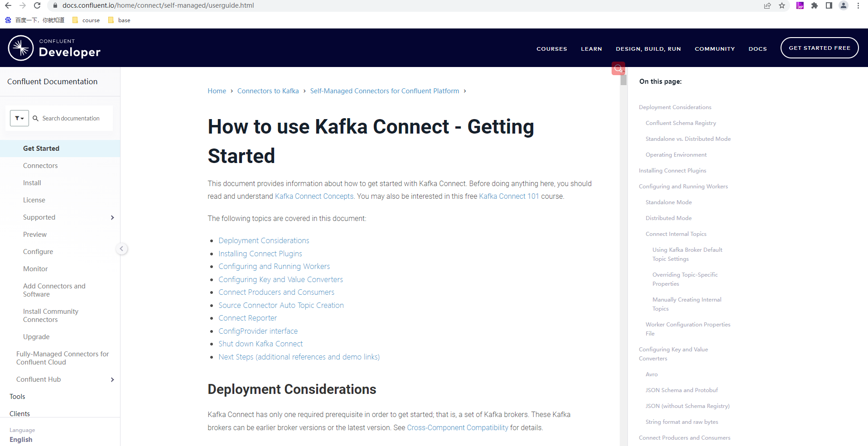Open Install Community Connectors sidebar item
Viewport: 868px width, 446px height.
point(51,316)
